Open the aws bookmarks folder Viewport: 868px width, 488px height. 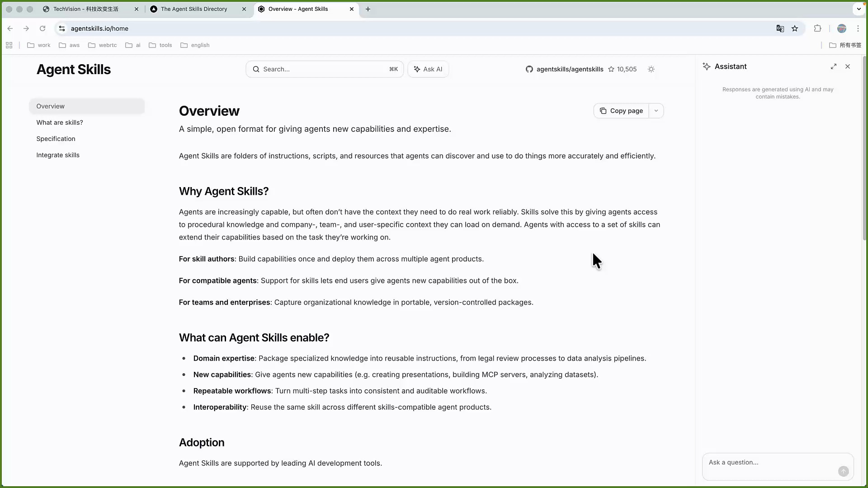click(x=69, y=45)
